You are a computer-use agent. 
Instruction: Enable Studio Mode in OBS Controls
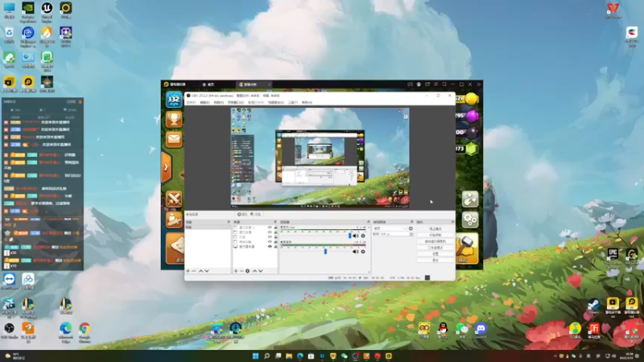click(436, 248)
